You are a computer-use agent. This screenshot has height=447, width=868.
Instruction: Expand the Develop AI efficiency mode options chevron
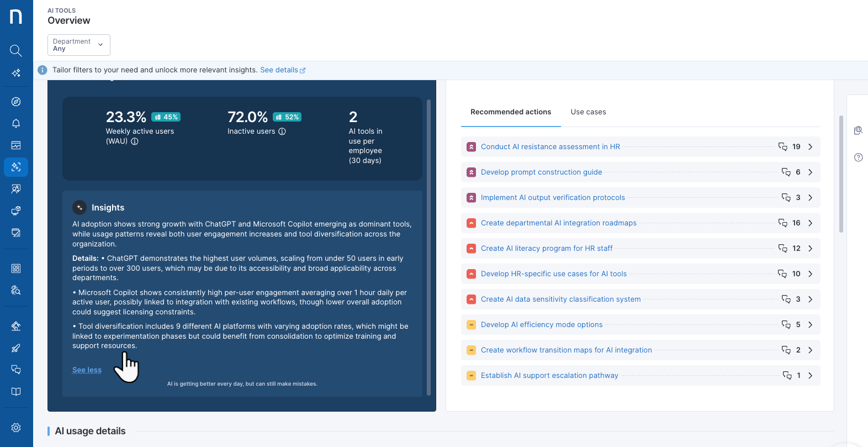[x=810, y=325]
